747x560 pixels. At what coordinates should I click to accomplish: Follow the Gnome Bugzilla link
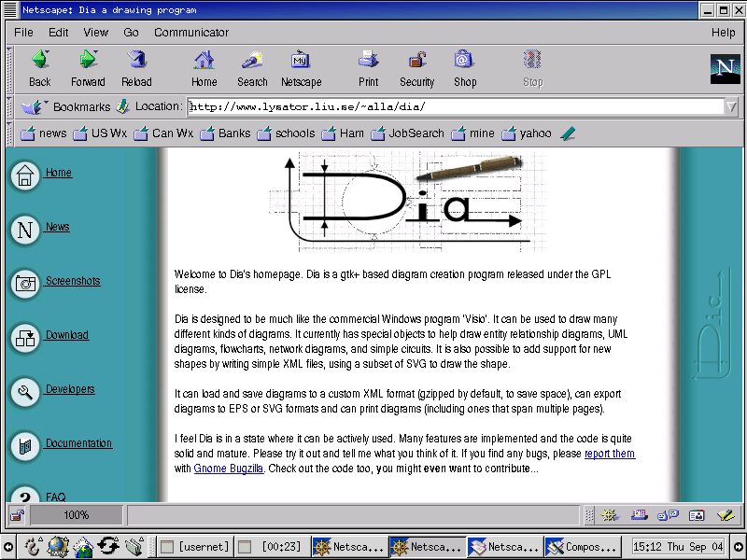click(228, 469)
